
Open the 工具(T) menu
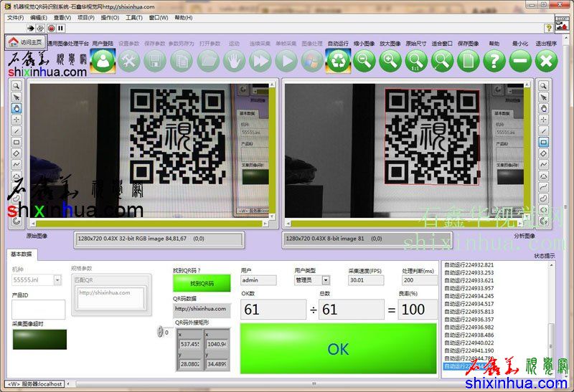[x=134, y=17]
